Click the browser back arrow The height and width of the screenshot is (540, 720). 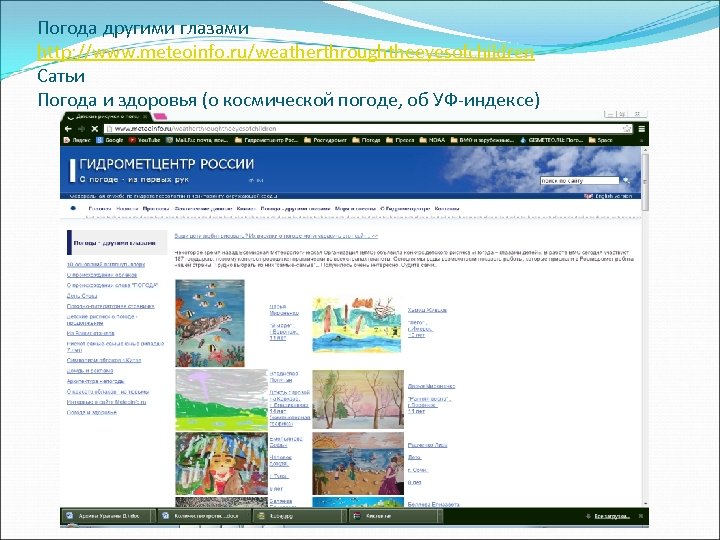coord(68,129)
